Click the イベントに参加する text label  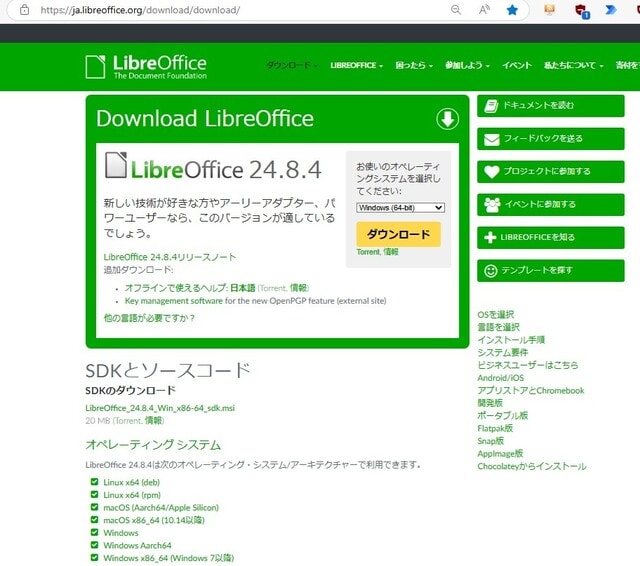click(540, 204)
